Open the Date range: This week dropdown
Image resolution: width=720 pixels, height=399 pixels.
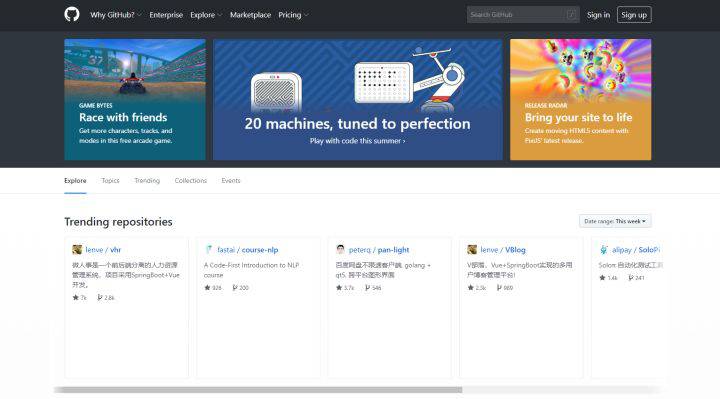[615, 221]
